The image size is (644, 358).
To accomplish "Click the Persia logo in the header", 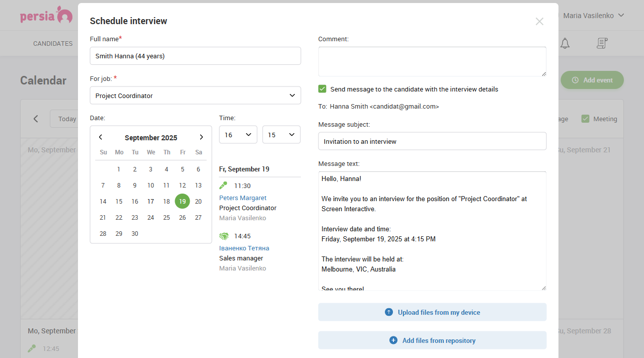I will click(46, 15).
